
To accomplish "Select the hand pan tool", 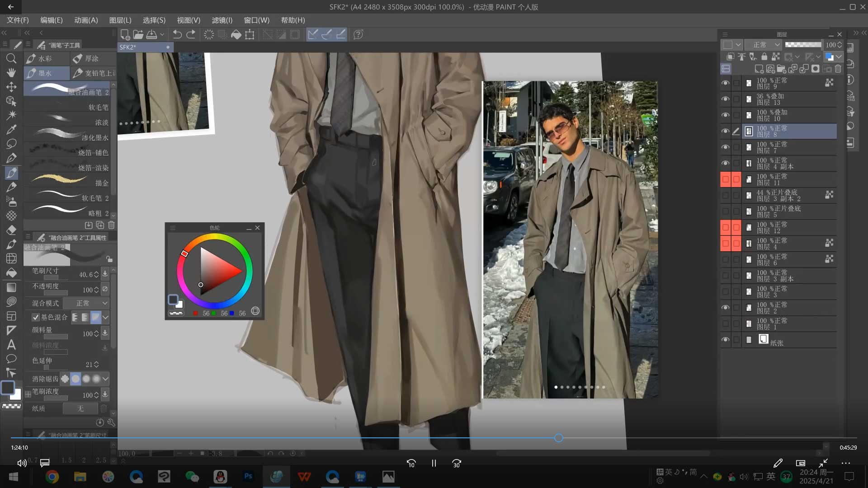I will point(11,73).
